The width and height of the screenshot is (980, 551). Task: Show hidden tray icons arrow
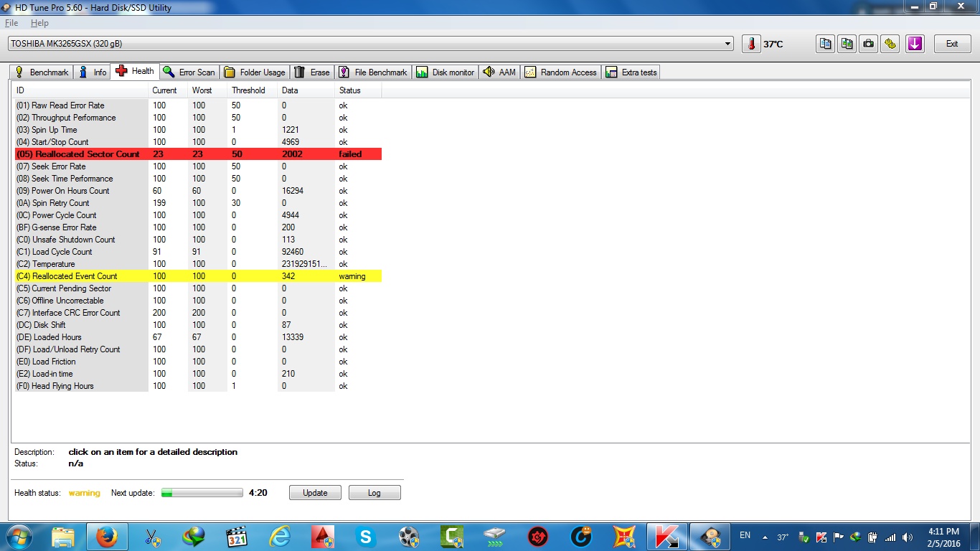tap(764, 537)
